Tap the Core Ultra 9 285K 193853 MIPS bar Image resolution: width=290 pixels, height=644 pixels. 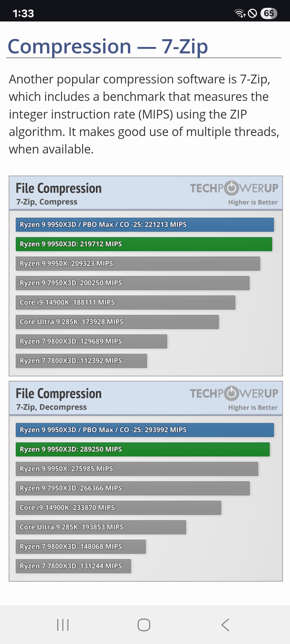pyautogui.click(x=101, y=527)
